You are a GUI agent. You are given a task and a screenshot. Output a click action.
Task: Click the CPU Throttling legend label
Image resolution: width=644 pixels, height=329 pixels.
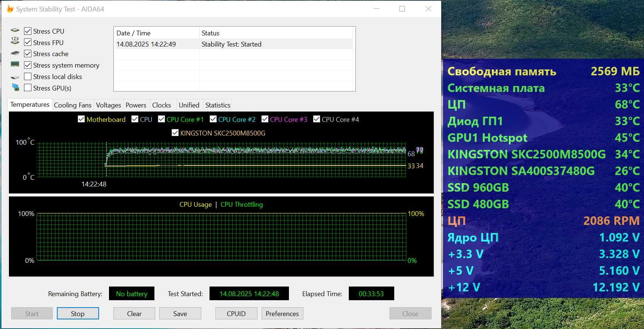coord(242,205)
